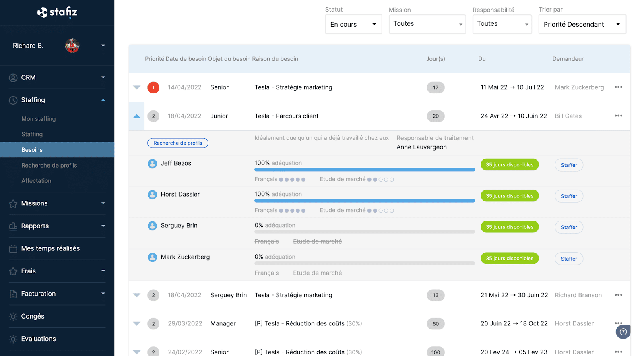This screenshot has width=644, height=356.
Task: Click the 20 days badge
Action: click(436, 116)
